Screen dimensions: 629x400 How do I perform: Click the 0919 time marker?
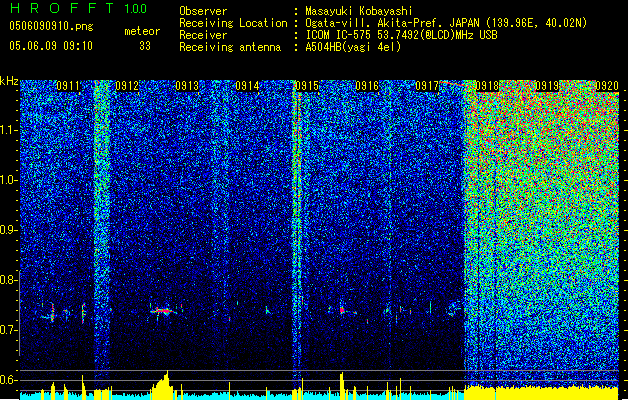547,86
